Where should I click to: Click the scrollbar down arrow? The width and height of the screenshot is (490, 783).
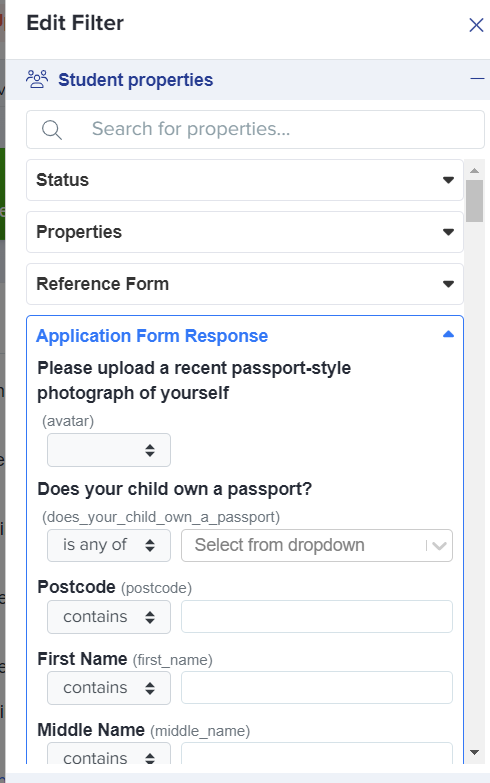click(x=475, y=752)
